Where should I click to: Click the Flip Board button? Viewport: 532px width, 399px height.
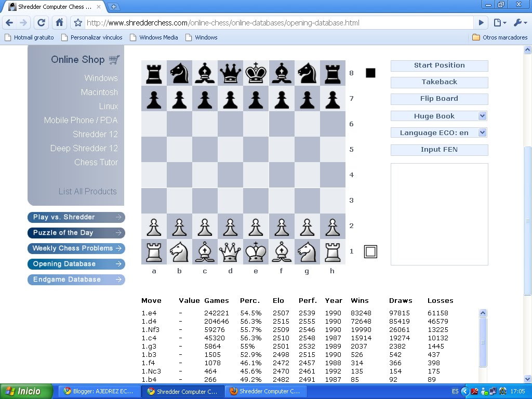click(x=439, y=99)
